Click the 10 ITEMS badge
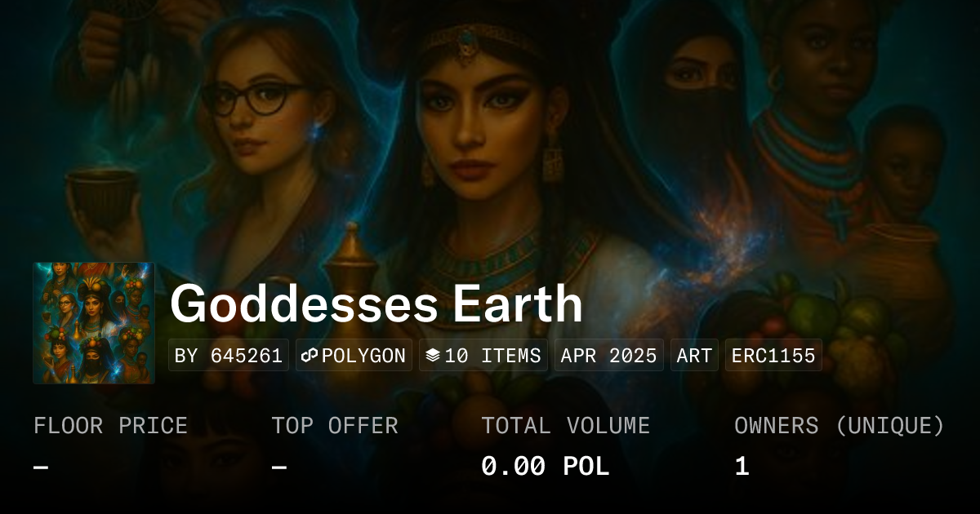This screenshot has width=980, height=514. 483,356
